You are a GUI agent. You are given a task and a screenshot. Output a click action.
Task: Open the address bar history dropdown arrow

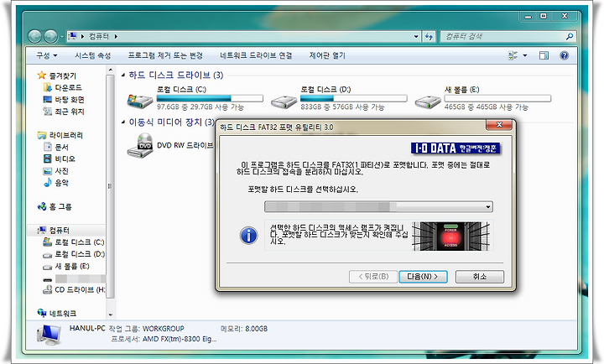click(416, 37)
